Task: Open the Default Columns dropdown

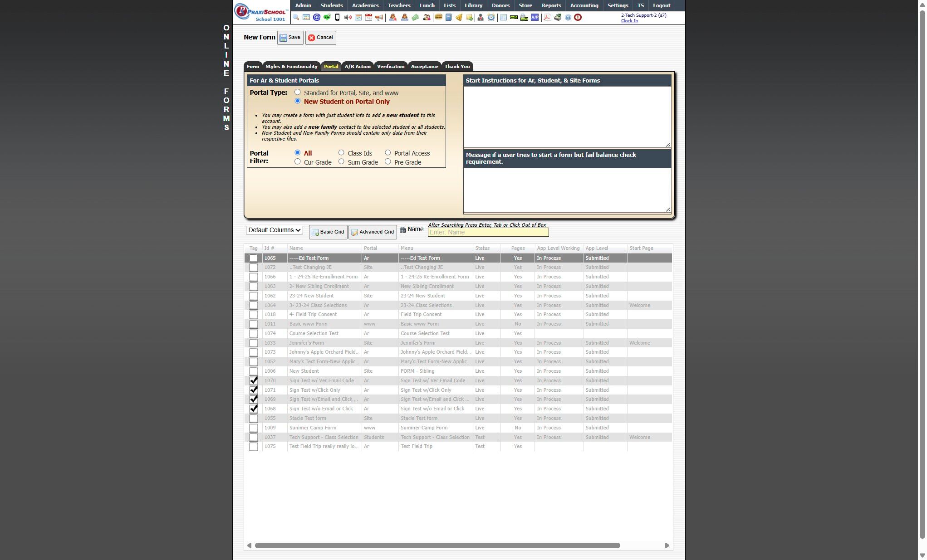Action: coord(275,230)
